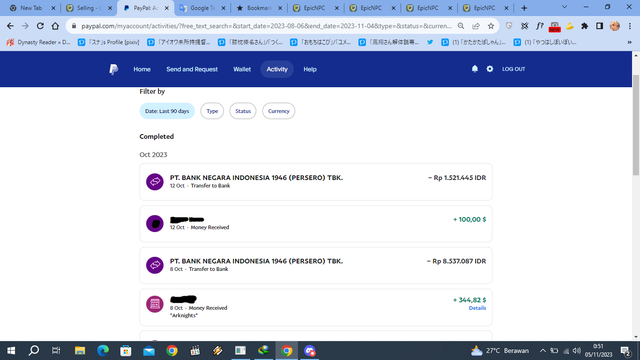Open the tab search dropdown arrow

pyautogui.click(x=564, y=7)
